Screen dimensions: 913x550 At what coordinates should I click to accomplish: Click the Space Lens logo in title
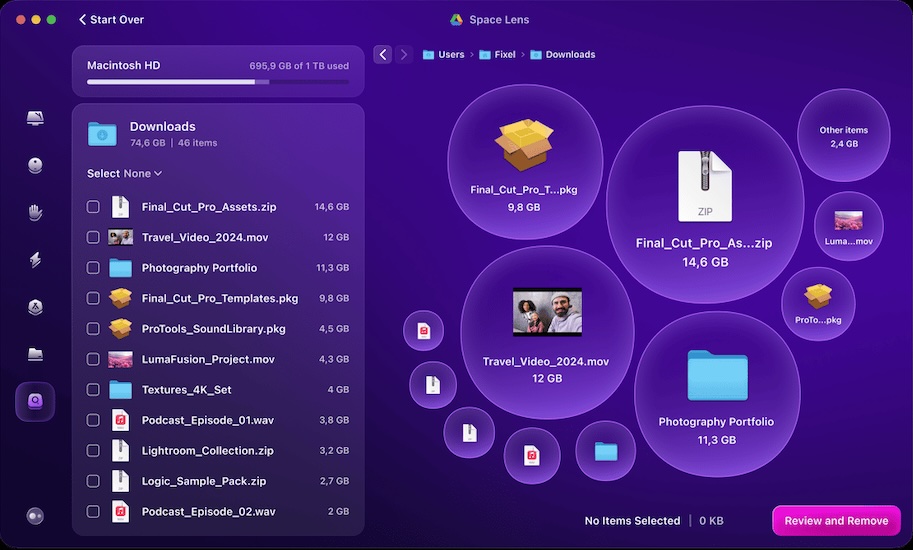(x=456, y=20)
